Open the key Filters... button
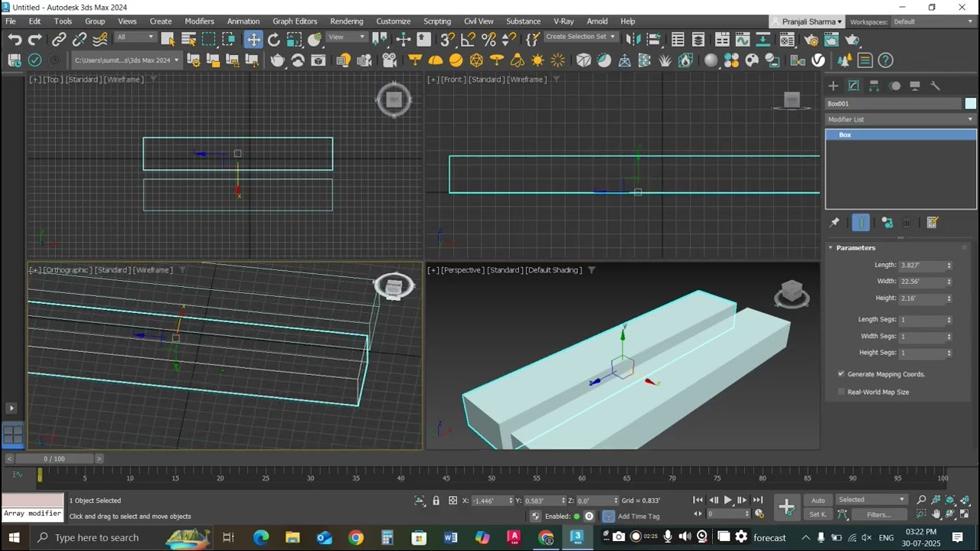Image resolution: width=980 pixels, height=551 pixels. pos(878,514)
